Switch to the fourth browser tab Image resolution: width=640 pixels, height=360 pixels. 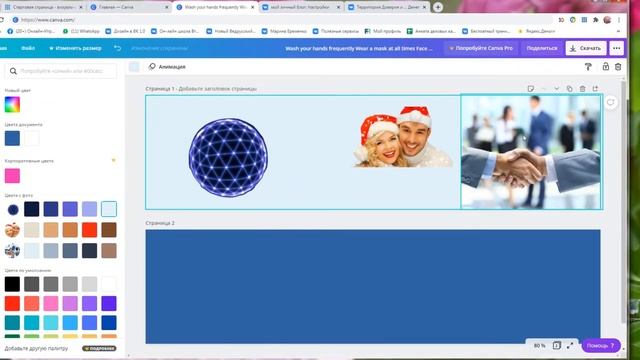coord(301,7)
